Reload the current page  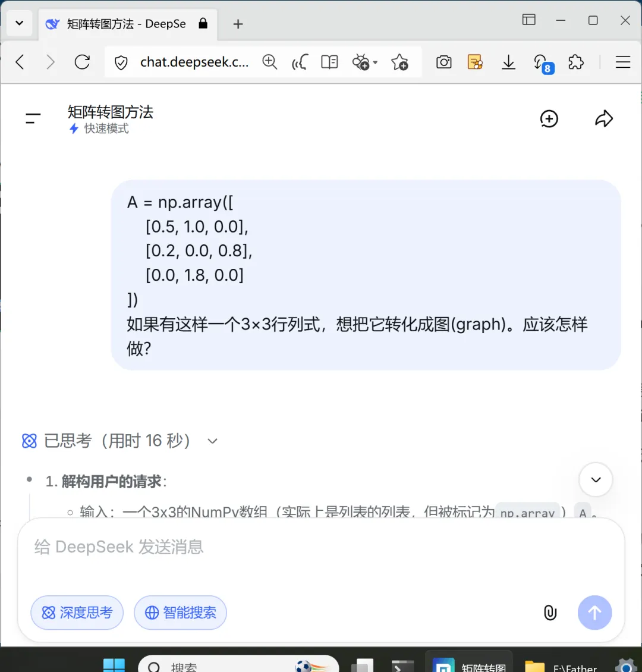tap(82, 62)
